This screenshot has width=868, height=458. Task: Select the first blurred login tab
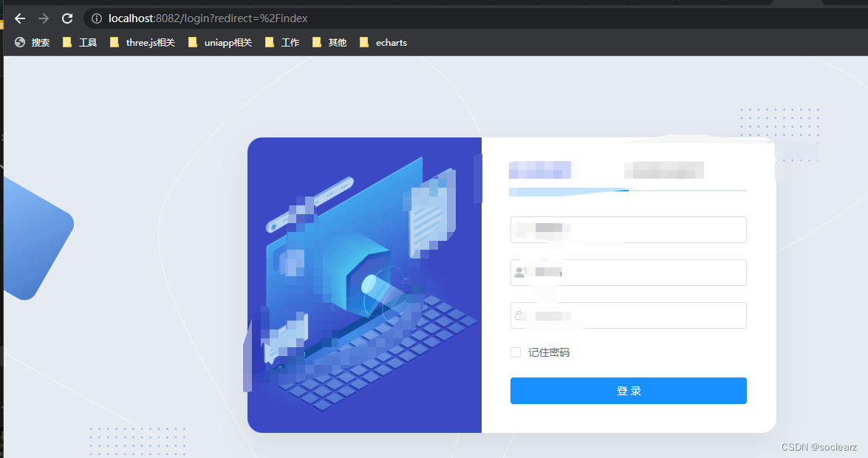540,170
